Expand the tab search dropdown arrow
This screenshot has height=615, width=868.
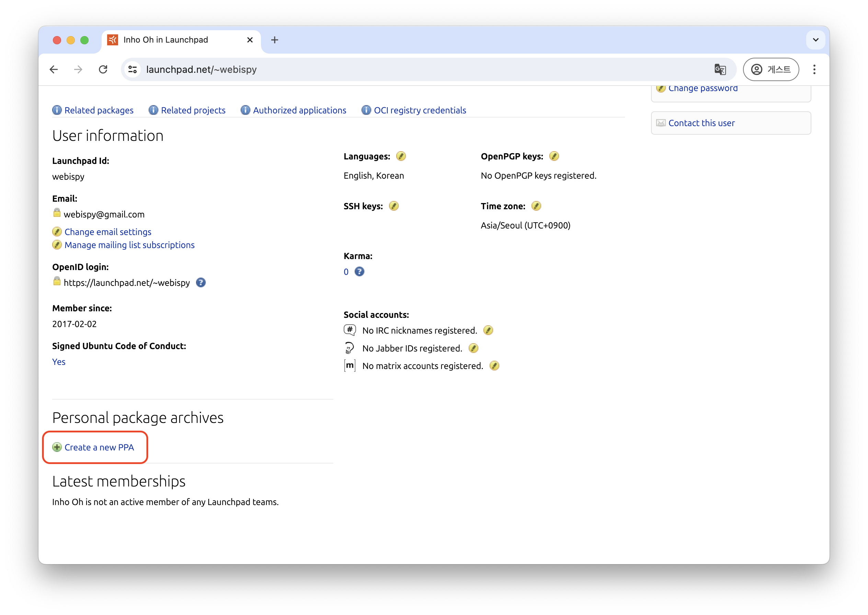click(x=815, y=40)
